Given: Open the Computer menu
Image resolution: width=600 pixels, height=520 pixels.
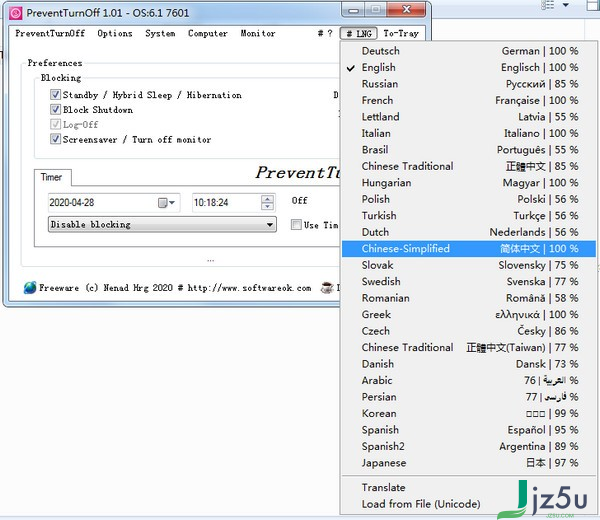Looking at the screenshot, I should click(x=208, y=33).
